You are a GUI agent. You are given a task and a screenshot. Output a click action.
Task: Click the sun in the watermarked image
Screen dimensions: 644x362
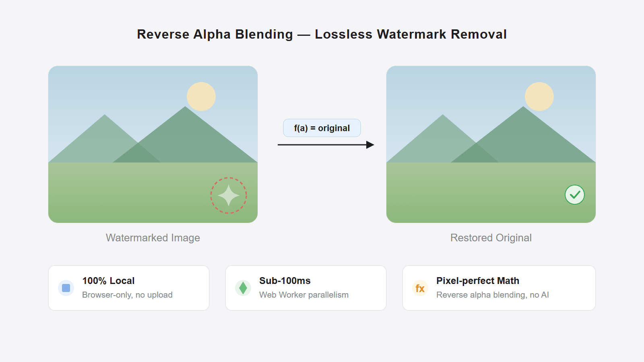pyautogui.click(x=201, y=97)
